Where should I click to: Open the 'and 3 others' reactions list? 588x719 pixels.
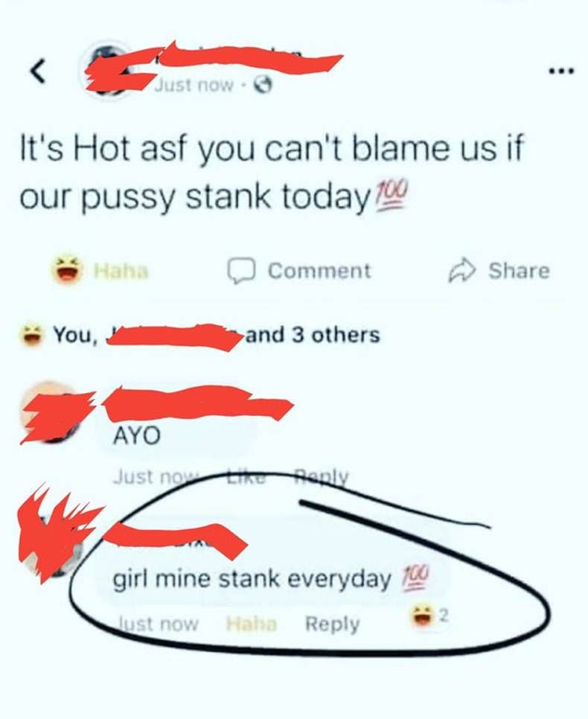tap(313, 335)
